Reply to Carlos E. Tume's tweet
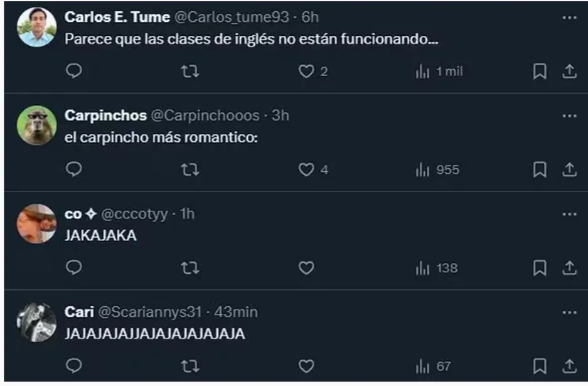Image resolution: width=588 pixels, height=386 pixels. click(x=74, y=72)
